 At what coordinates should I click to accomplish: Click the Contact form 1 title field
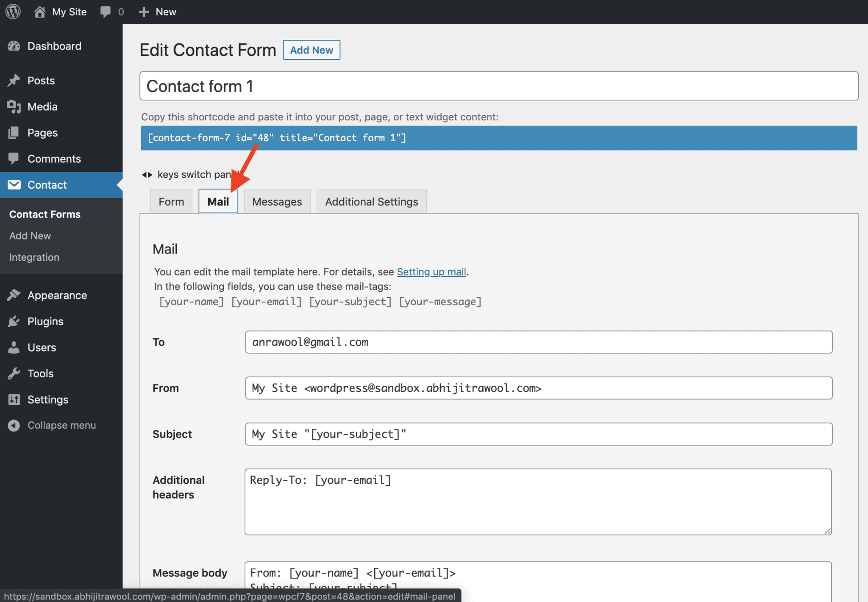(x=499, y=86)
